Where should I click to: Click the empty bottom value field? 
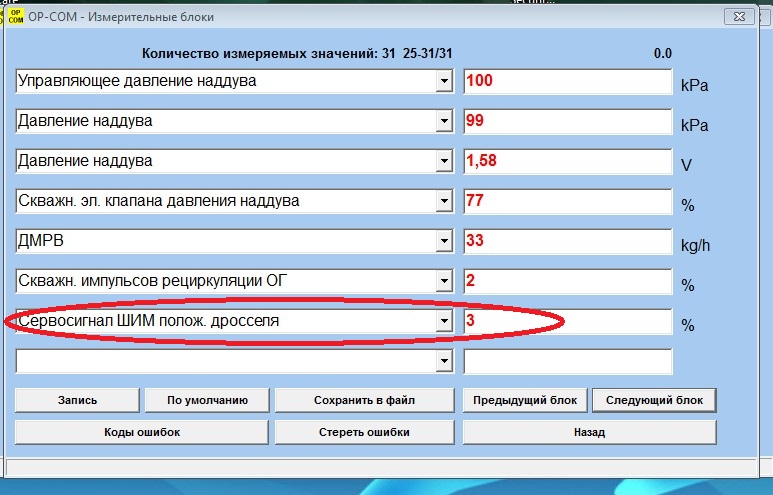point(568,361)
